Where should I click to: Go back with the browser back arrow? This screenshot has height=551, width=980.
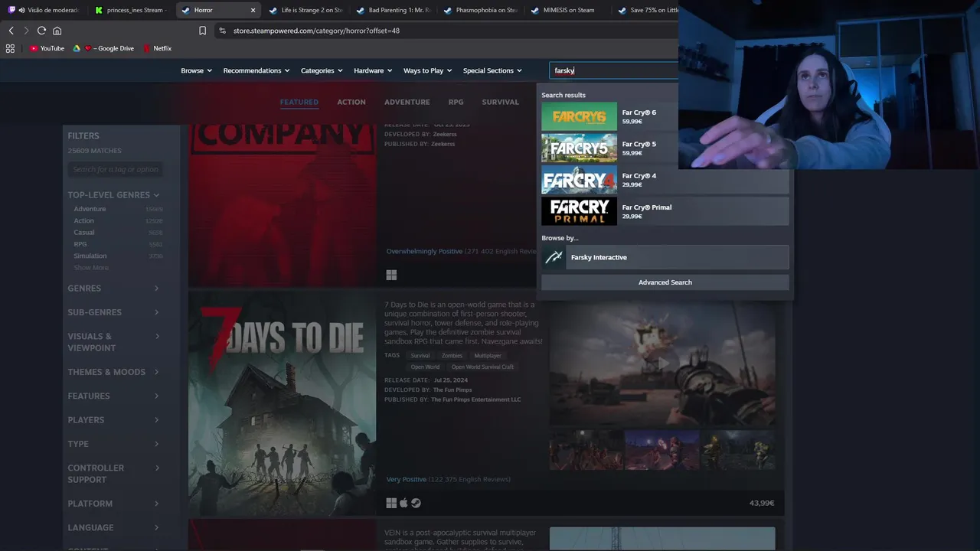(x=11, y=31)
